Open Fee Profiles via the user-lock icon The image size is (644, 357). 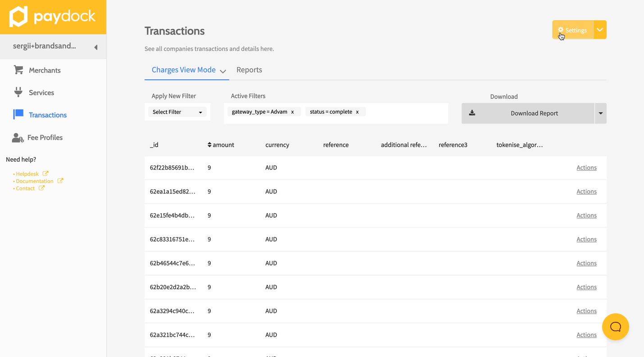tap(18, 137)
